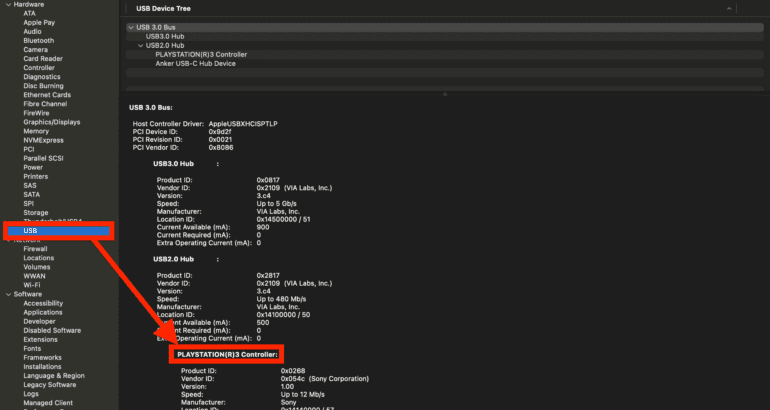Screen dimensions: 770x410
Task: Select Storage in the Hardware list
Action: point(36,212)
